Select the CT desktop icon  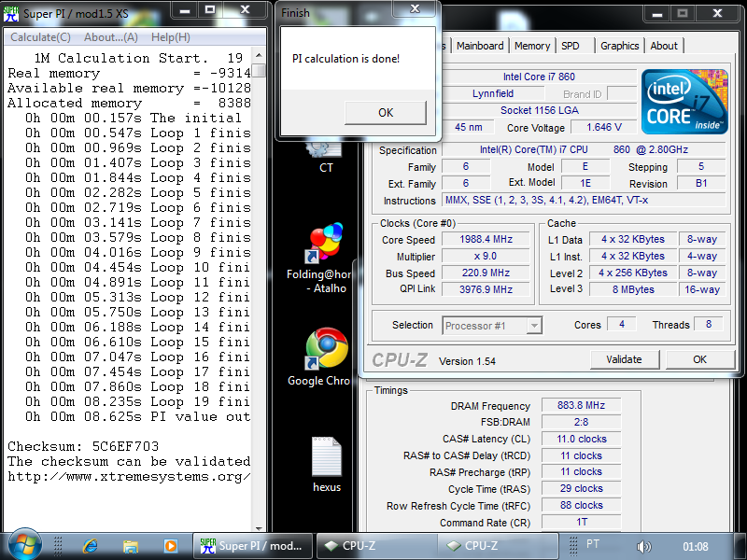coord(326,157)
